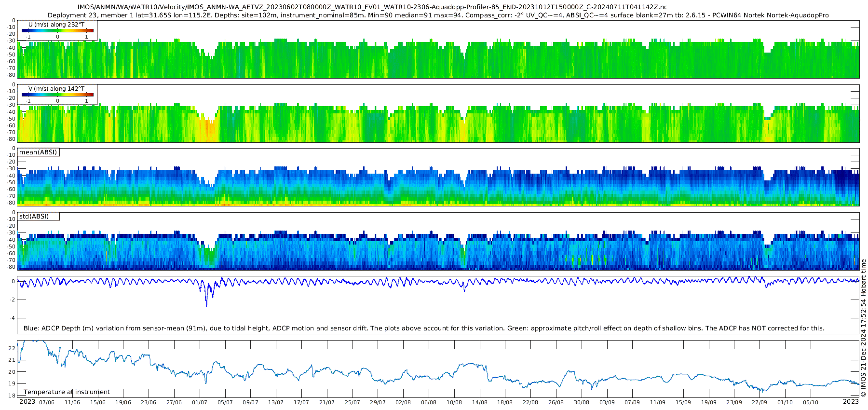
Task: Select the 27/09 date tick on time axis
Action: [x=759, y=402]
